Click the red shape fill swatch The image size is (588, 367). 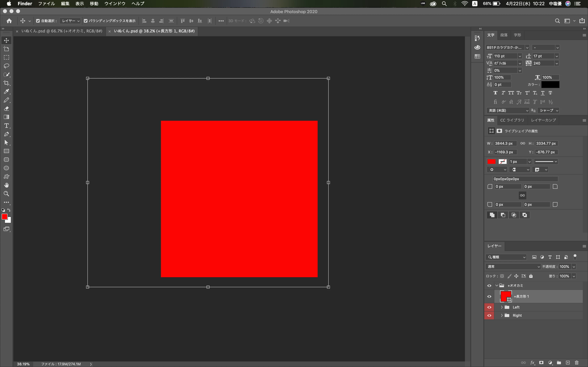[491, 162]
